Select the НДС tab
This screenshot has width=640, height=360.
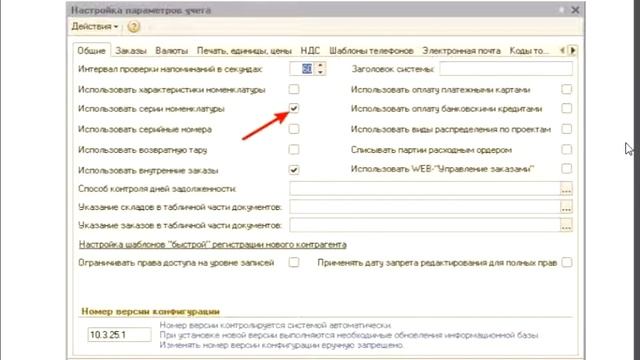point(310,51)
